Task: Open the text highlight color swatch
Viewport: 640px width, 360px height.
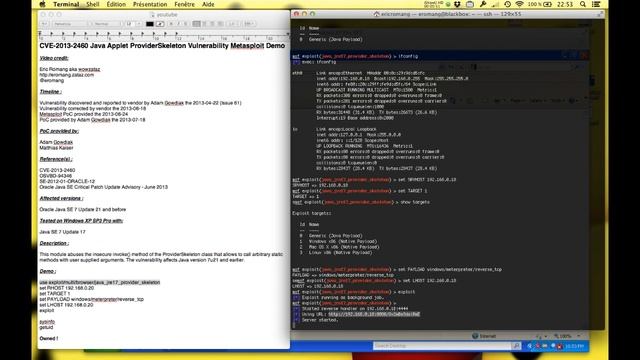Action: (x=160, y=24)
